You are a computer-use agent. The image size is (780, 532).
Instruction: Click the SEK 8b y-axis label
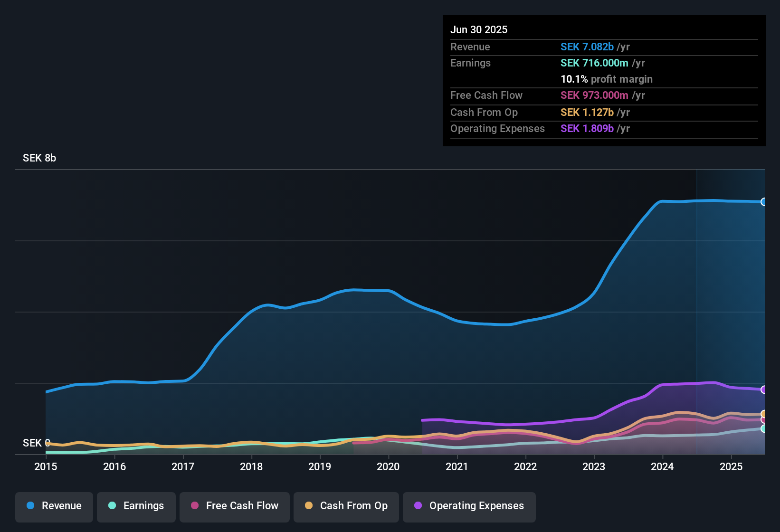coord(39,158)
